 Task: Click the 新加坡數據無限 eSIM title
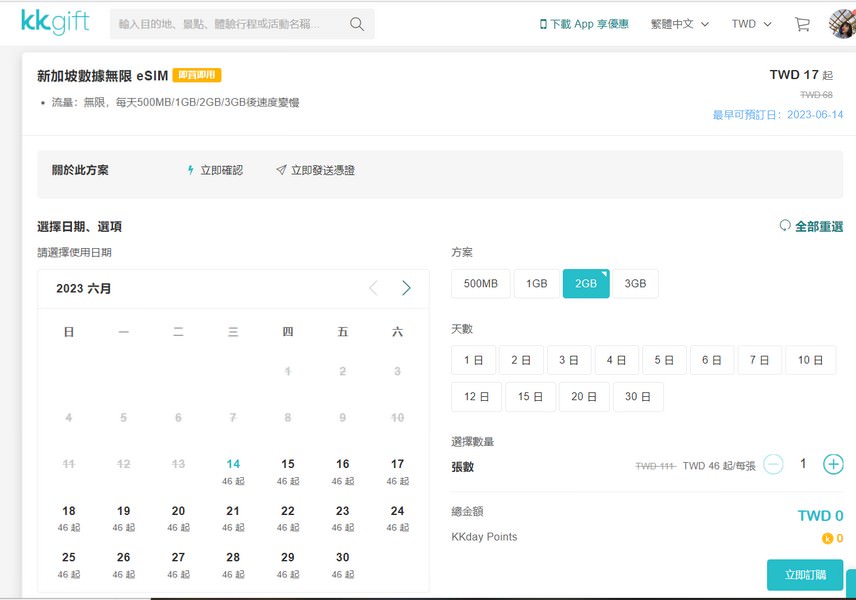103,76
